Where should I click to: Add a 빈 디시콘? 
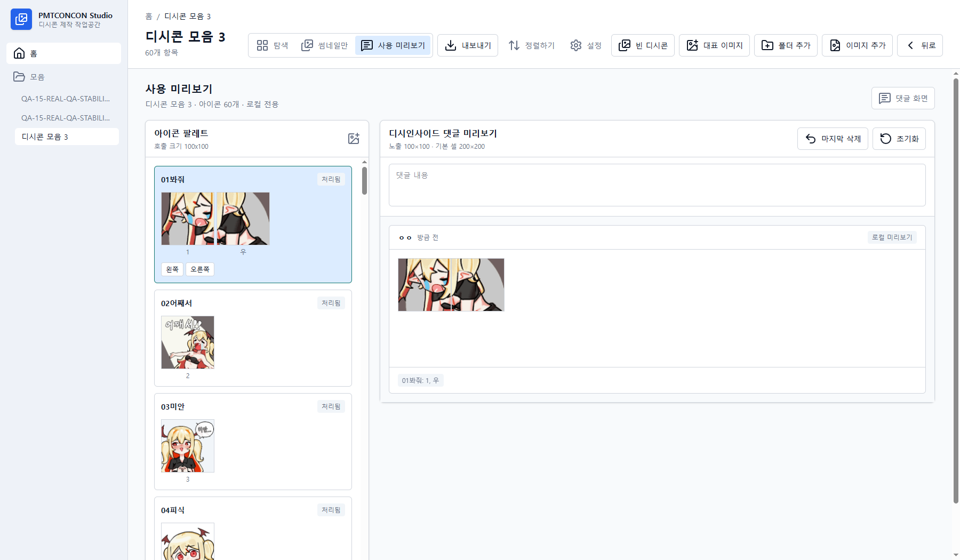pyautogui.click(x=643, y=45)
